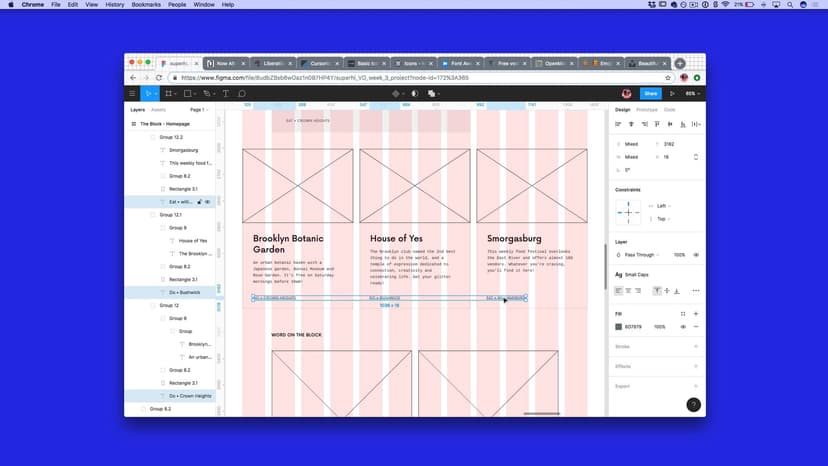Screen dimensions: 828x466
Task: Open the History menu in menu bar
Action: [x=115, y=4]
